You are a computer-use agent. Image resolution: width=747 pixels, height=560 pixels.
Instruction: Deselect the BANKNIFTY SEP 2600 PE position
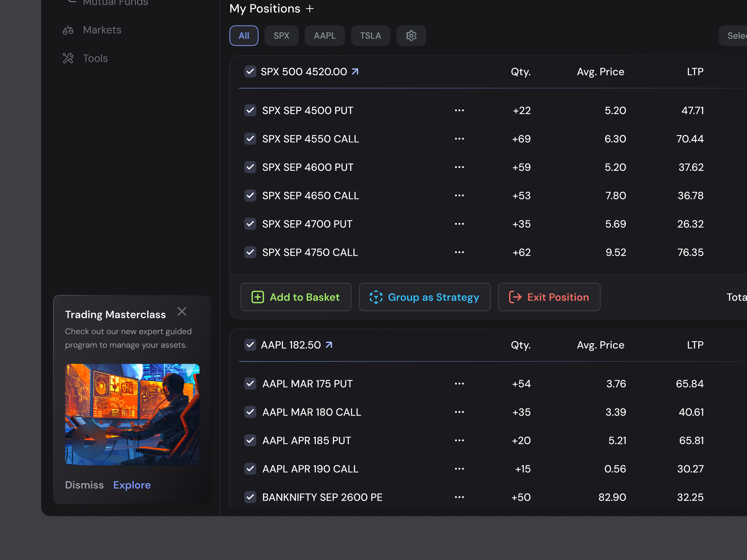pyautogui.click(x=250, y=497)
